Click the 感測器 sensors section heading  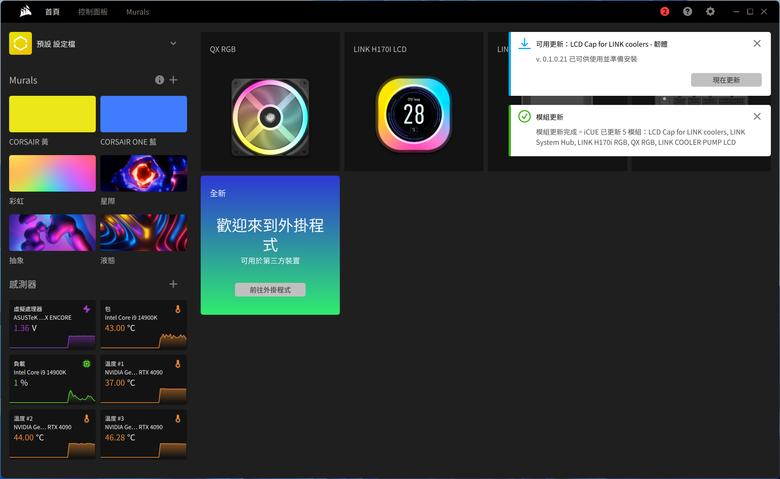[x=22, y=284]
